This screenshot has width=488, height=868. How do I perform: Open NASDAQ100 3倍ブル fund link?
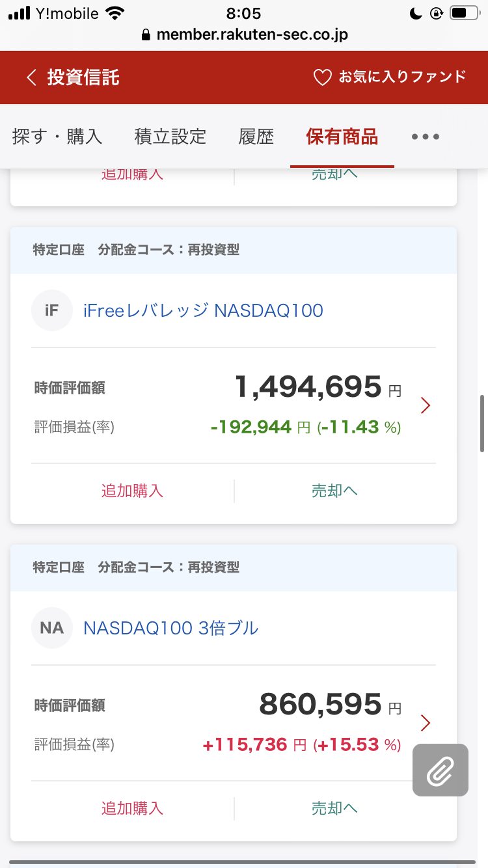171,628
